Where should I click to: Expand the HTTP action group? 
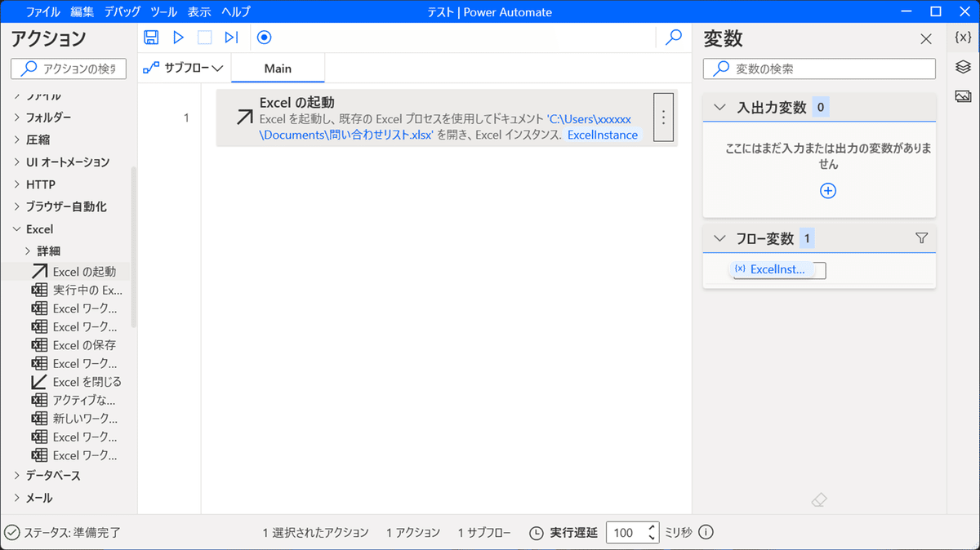[x=17, y=184]
